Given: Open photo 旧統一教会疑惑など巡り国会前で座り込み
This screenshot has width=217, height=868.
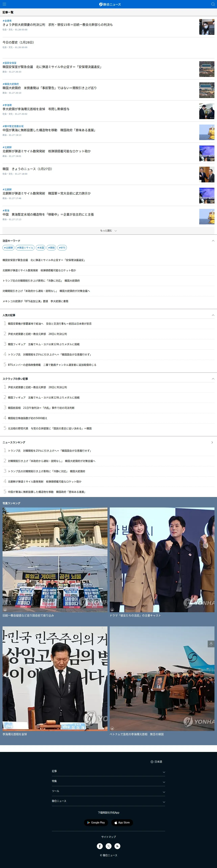Looking at the screenshot, I should (x=55, y=560).
